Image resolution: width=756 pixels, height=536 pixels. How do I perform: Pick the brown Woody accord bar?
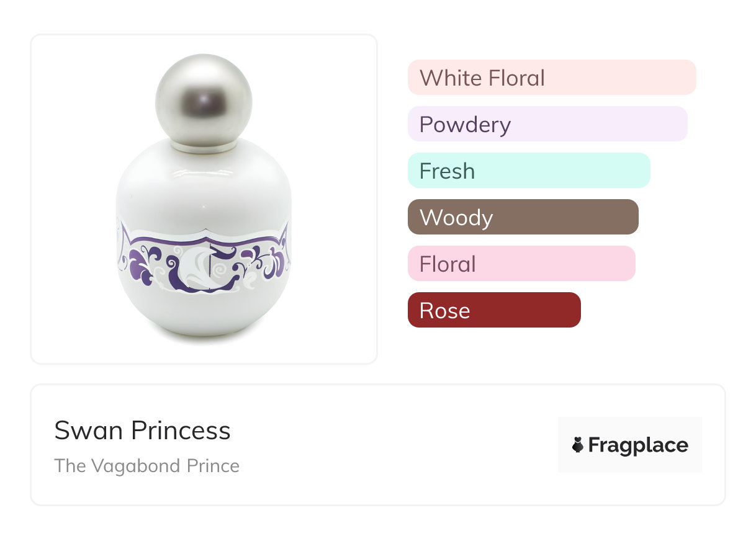tap(523, 217)
